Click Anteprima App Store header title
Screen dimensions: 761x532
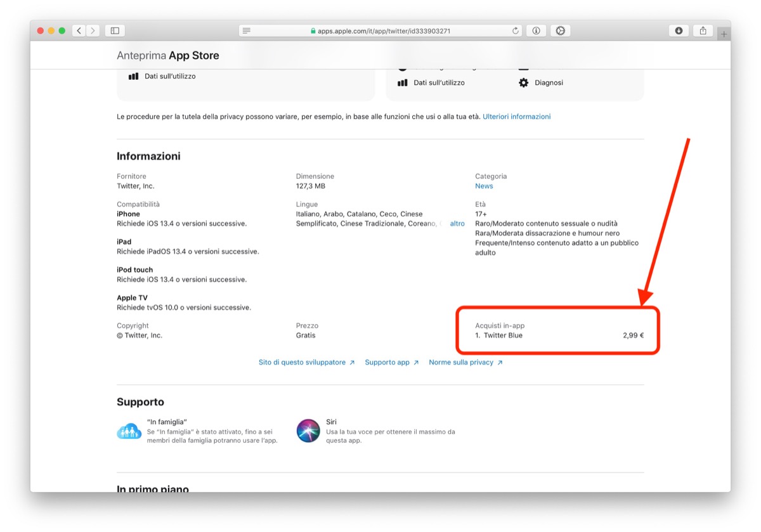(x=168, y=56)
